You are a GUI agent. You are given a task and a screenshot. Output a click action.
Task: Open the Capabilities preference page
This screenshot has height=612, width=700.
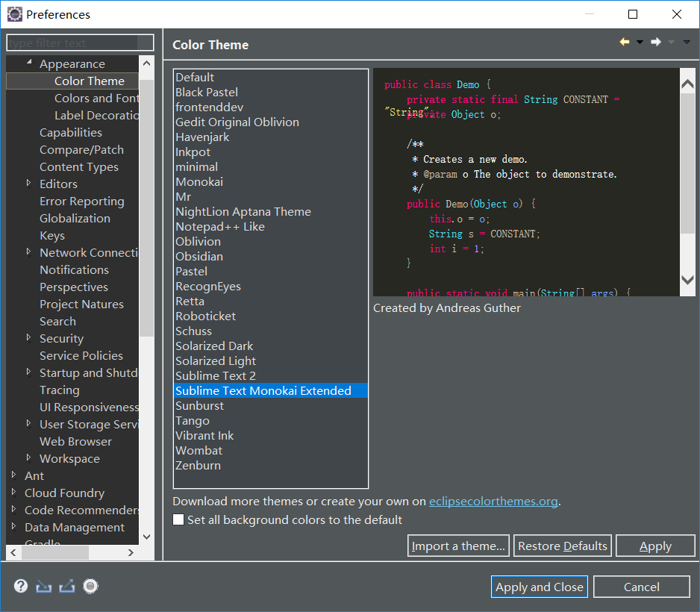[x=71, y=133]
